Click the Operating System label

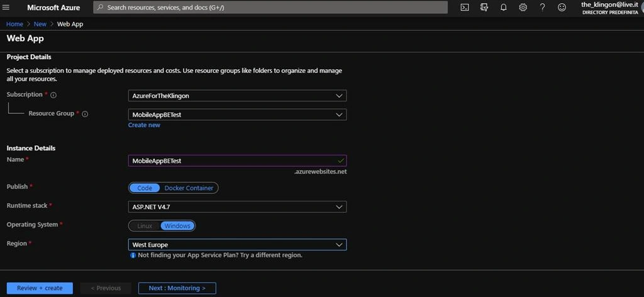coord(32,225)
